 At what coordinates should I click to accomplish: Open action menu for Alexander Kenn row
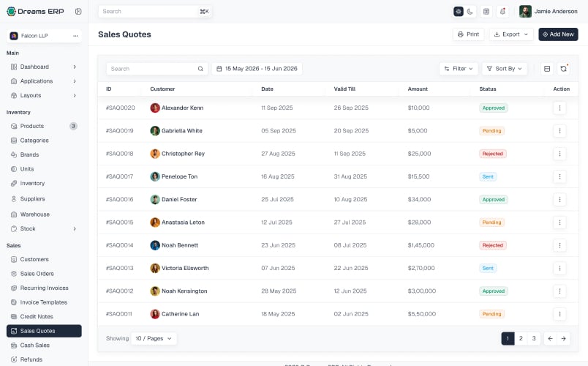[x=559, y=108]
